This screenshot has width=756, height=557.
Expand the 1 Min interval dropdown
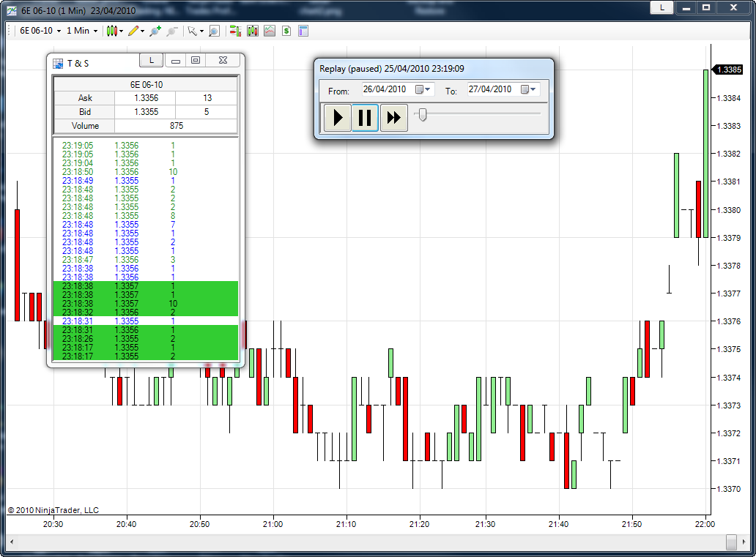click(95, 31)
